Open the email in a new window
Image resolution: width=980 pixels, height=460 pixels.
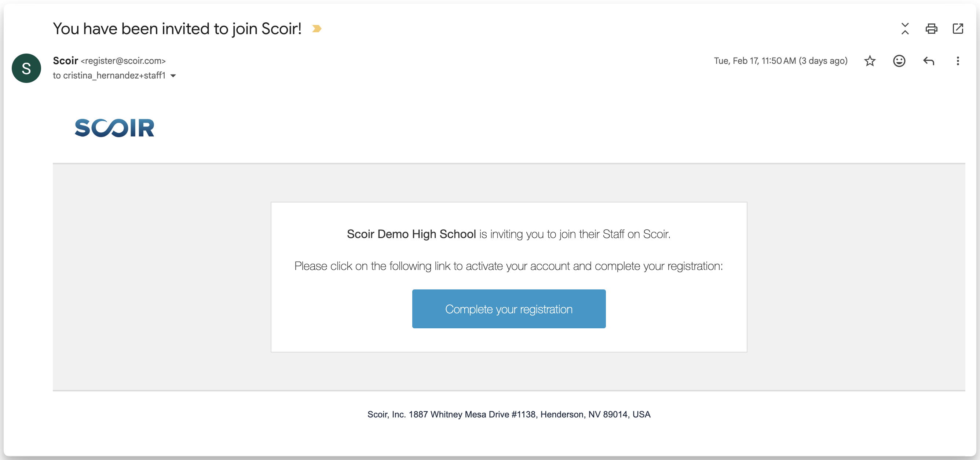[958, 29]
